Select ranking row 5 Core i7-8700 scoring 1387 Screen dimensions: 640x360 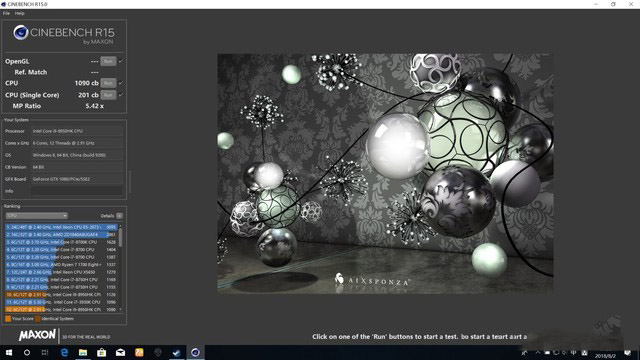(x=61, y=257)
